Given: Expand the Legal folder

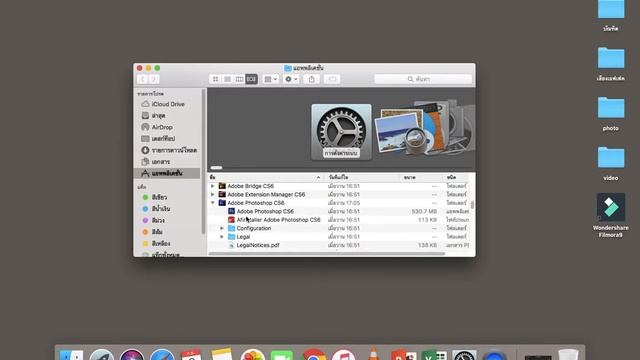Looking at the screenshot, I should pyautogui.click(x=222, y=237).
